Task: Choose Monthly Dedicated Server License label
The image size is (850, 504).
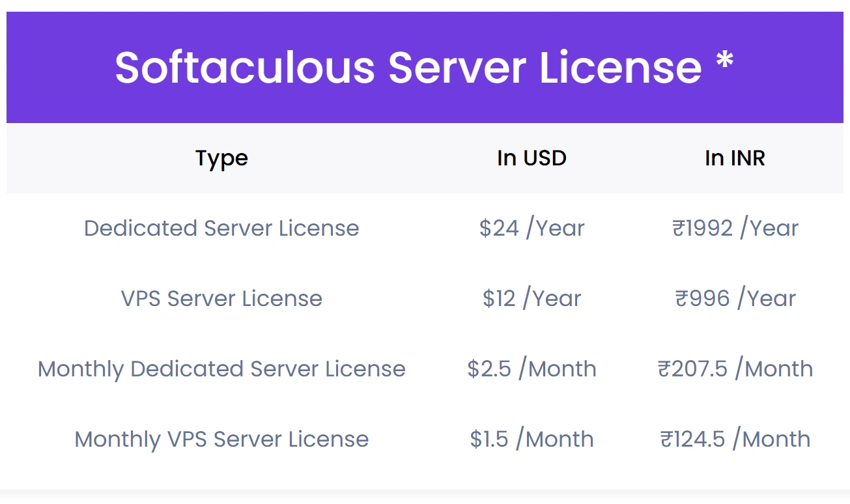Action: point(221,369)
